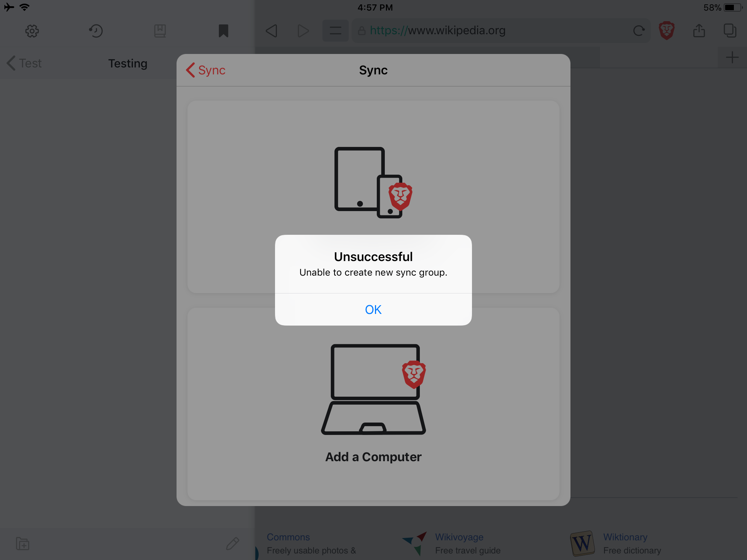Open browsing history clock icon
The height and width of the screenshot is (560, 747).
96,31
